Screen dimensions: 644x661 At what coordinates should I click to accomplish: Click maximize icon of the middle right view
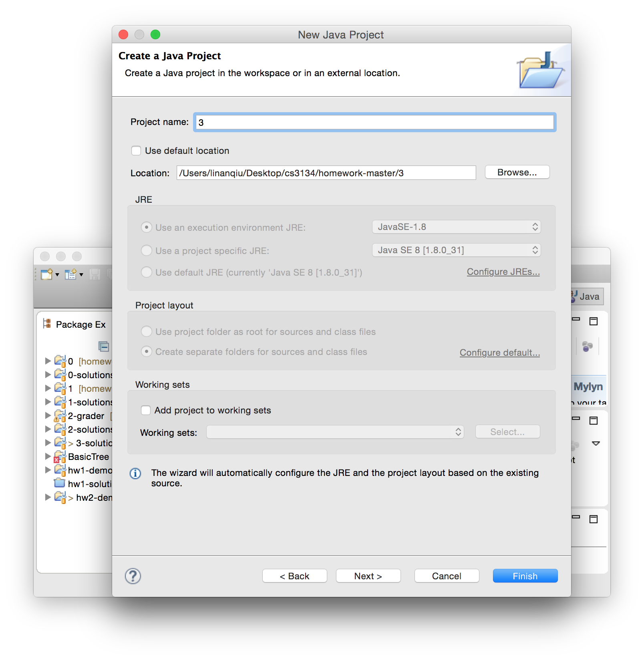coord(594,420)
